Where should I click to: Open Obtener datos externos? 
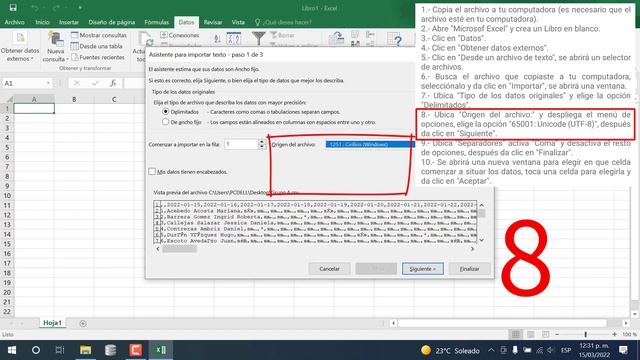20,47
